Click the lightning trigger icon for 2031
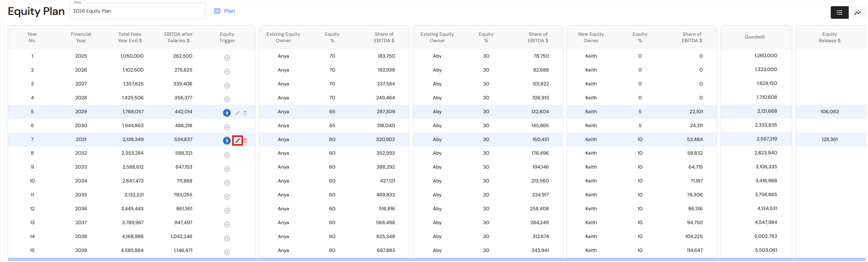868x262 pixels. pyautogui.click(x=227, y=141)
